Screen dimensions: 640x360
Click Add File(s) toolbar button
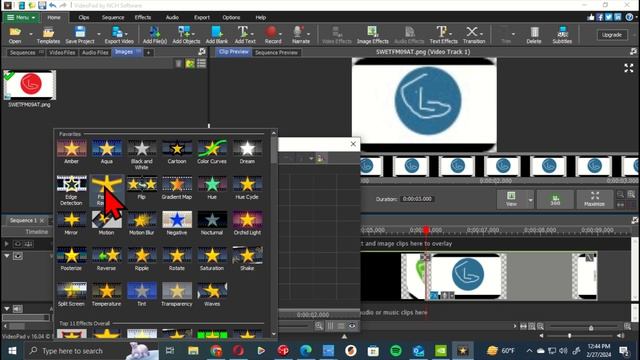(155, 35)
